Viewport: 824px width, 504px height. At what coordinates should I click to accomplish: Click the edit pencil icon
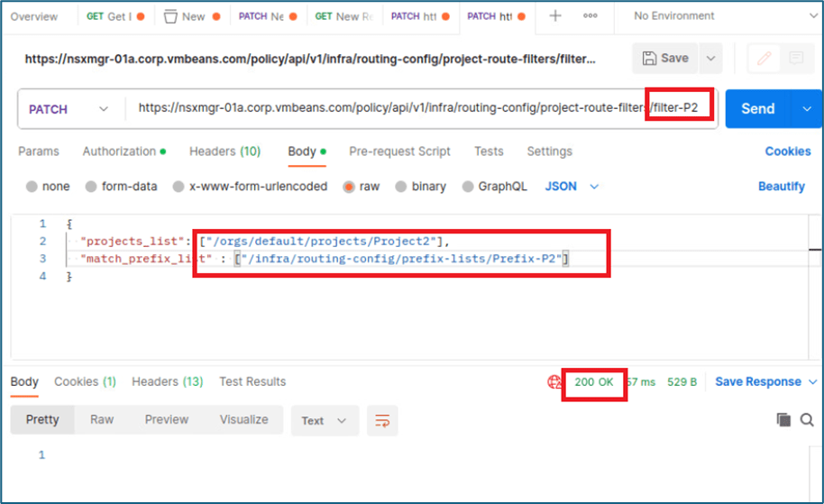[x=764, y=59]
